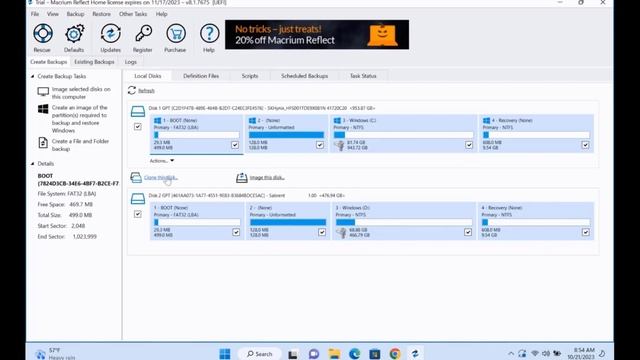Show hidden system tray icons
640x360 pixels.
(511, 353)
